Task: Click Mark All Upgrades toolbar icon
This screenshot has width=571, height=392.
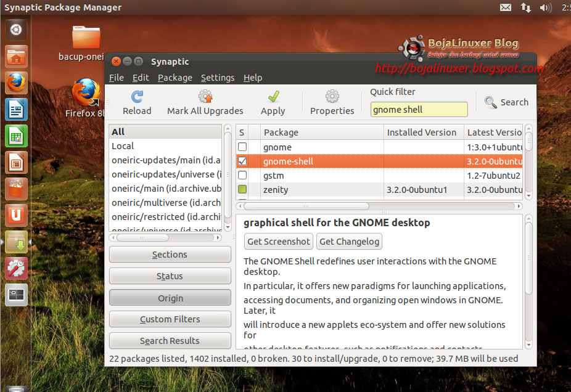Action: [205, 96]
